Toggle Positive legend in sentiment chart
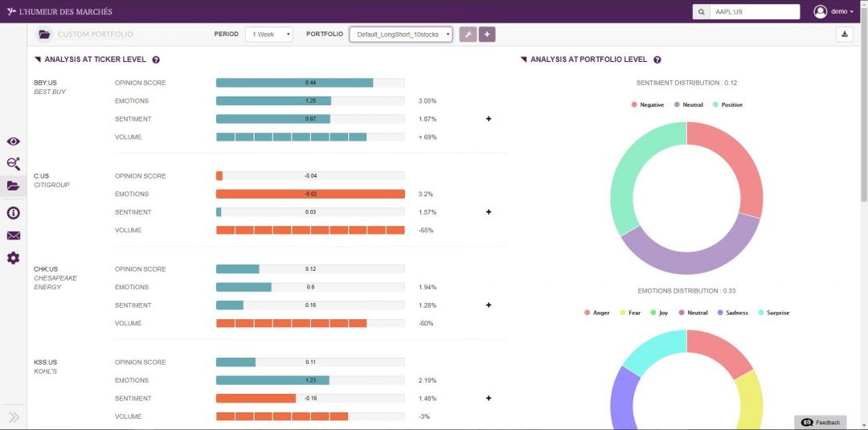This screenshot has height=430, width=868. pyautogui.click(x=727, y=104)
